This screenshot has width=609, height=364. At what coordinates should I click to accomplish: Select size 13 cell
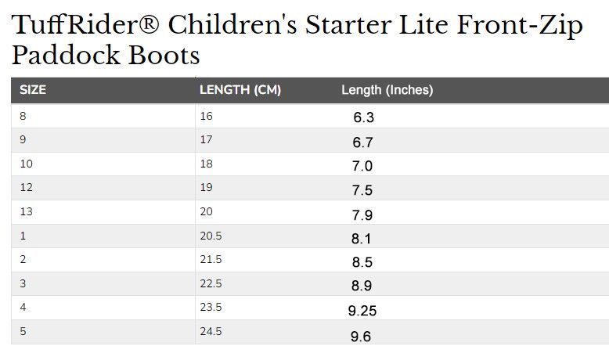click(x=26, y=212)
